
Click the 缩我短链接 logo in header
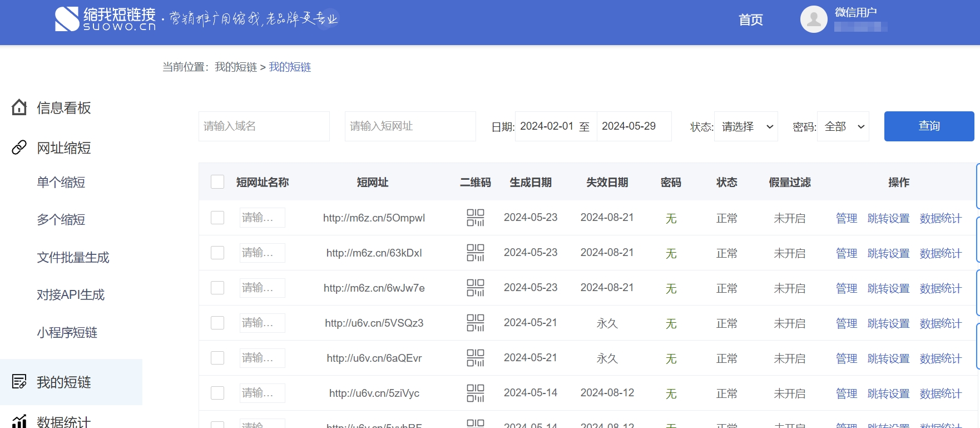(x=106, y=19)
